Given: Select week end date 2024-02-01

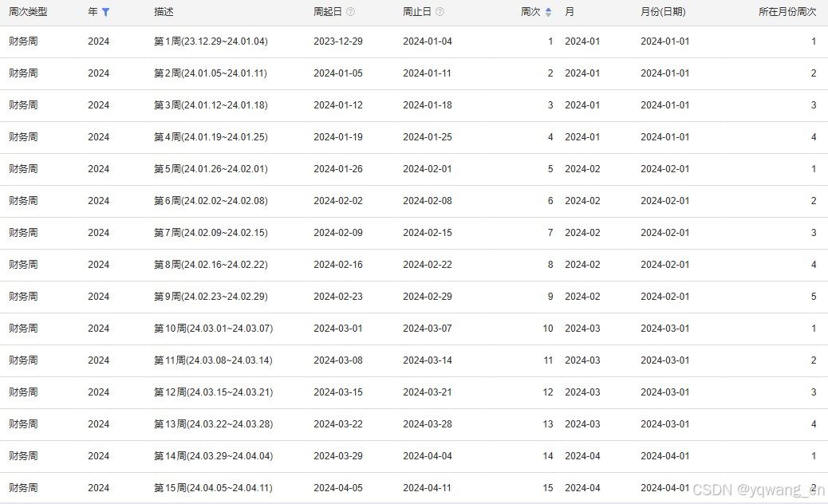Looking at the screenshot, I should coord(428,169).
